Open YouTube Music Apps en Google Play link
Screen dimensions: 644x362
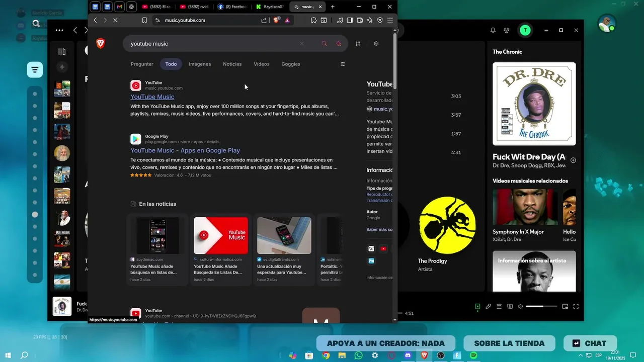coord(185,150)
